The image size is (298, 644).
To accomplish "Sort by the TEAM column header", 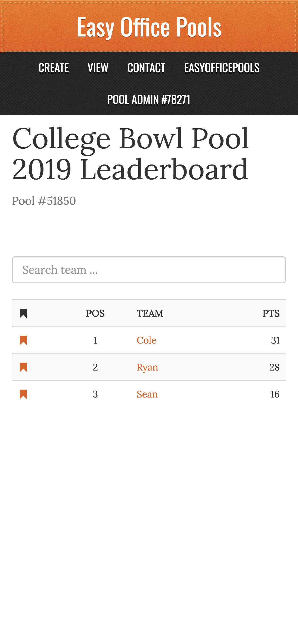I will pos(150,313).
